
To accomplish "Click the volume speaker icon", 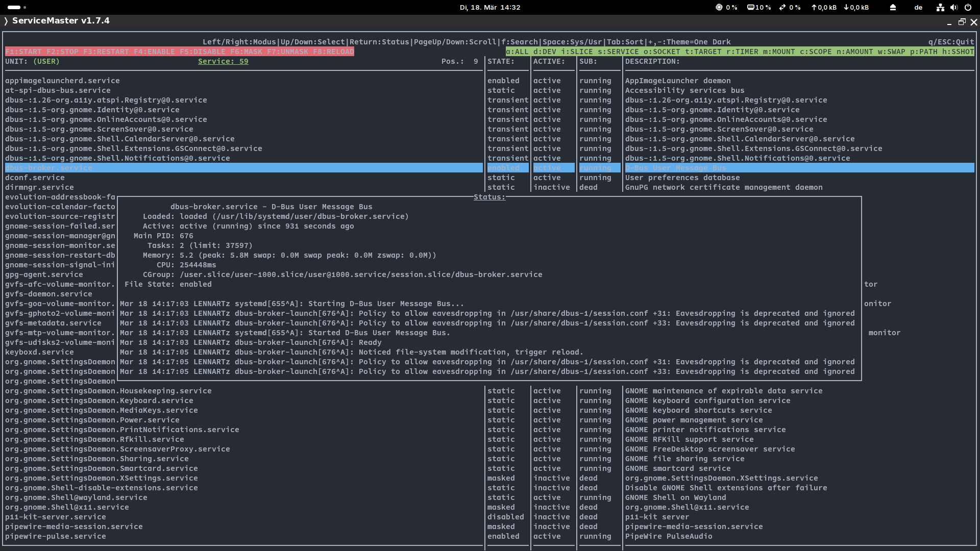I will pyautogui.click(x=954, y=7).
